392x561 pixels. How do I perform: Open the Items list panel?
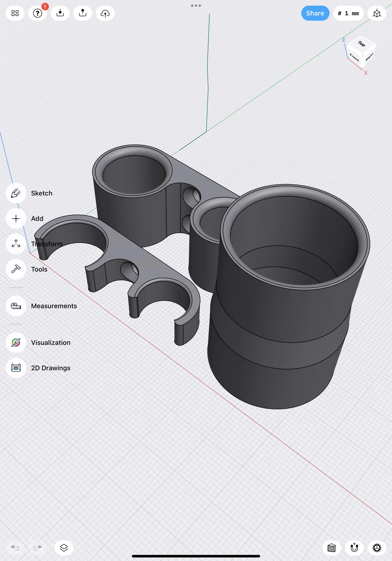point(63,548)
